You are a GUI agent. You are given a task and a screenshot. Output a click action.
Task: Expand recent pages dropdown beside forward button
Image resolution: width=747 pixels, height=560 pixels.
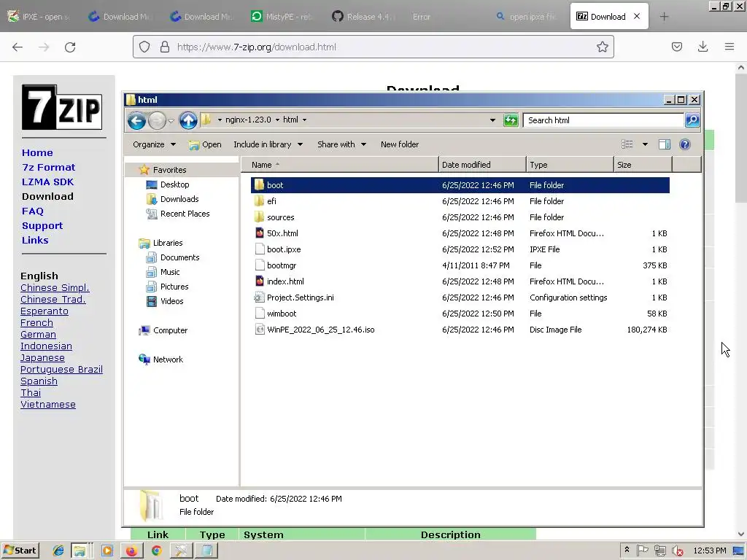pyautogui.click(x=171, y=121)
